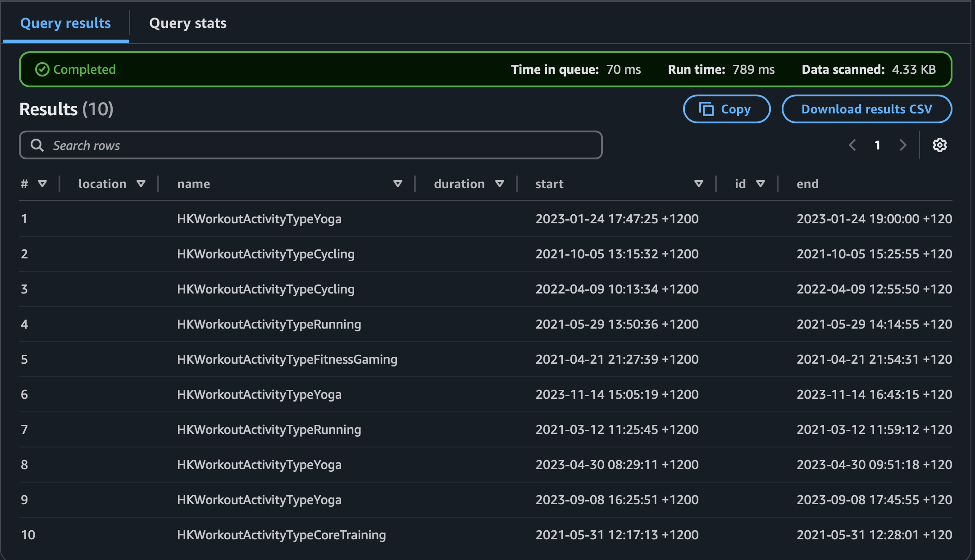Sort by the start column arrow
This screenshot has height=560, width=975.
pyautogui.click(x=698, y=184)
